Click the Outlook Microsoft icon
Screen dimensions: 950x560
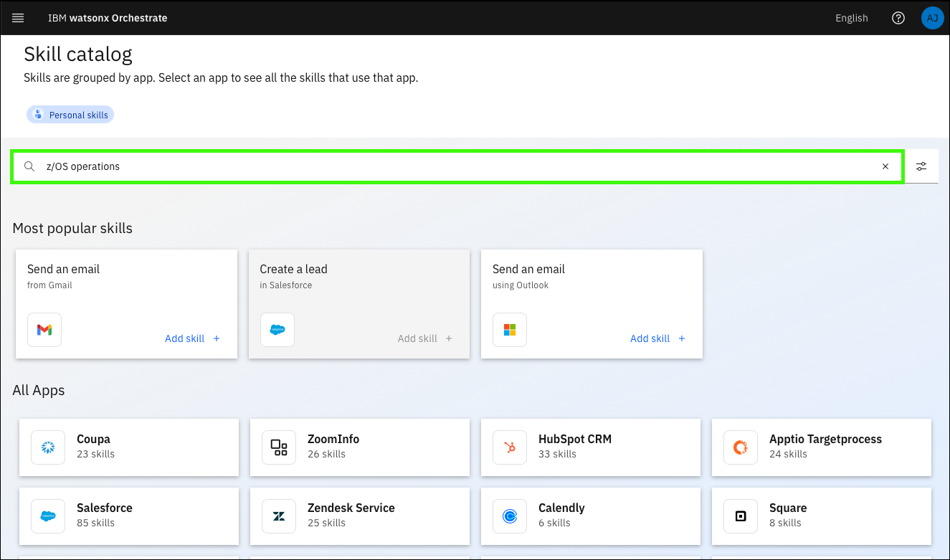coord(510,330)
